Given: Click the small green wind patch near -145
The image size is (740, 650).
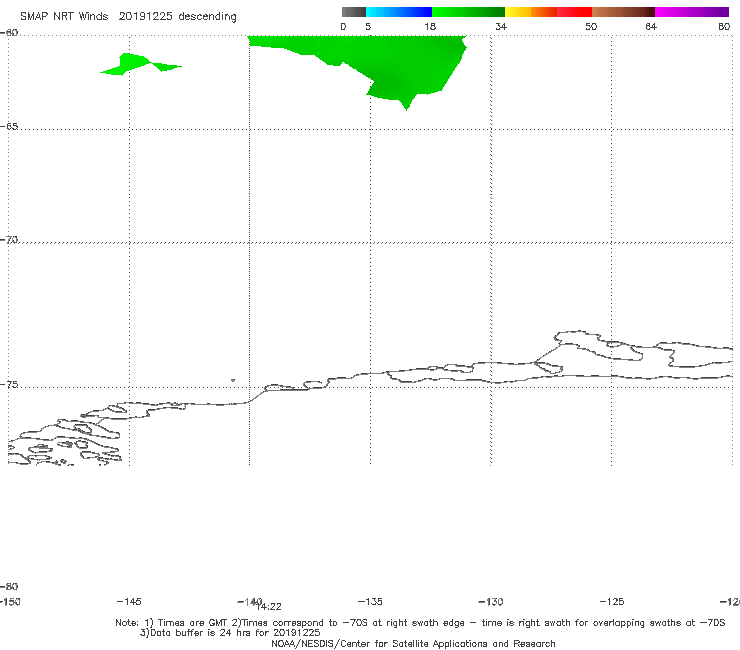Looking at the screenshot, I should (x=141, y=64).
